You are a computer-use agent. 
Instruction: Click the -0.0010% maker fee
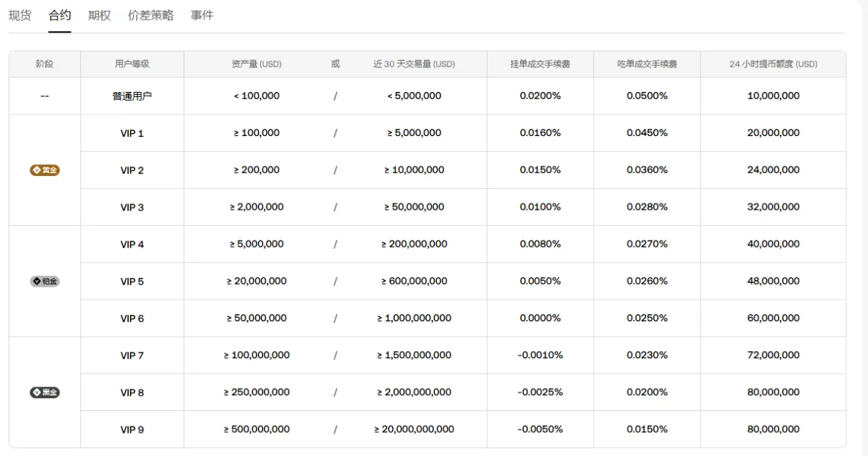pyautogui.click(x=540, y=355)
